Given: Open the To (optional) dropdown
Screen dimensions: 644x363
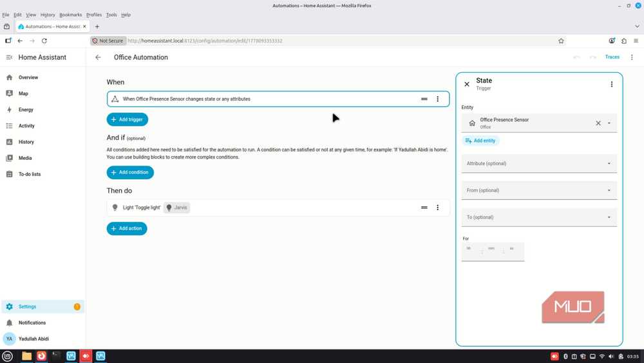Looking at the screenshot, I should click(539, 217).
